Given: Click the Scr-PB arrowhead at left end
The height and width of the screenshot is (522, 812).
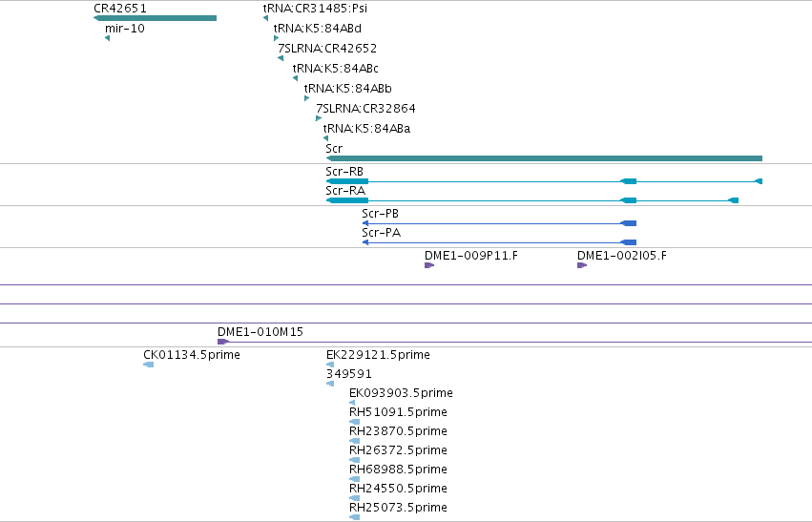Looking at the screenshot, I should (x=365, y=223).
